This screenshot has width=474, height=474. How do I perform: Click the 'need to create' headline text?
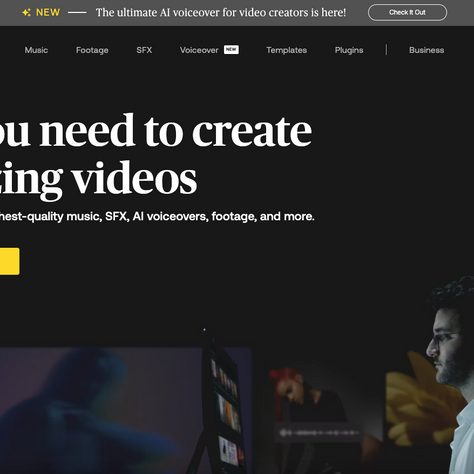pos(176,131)
